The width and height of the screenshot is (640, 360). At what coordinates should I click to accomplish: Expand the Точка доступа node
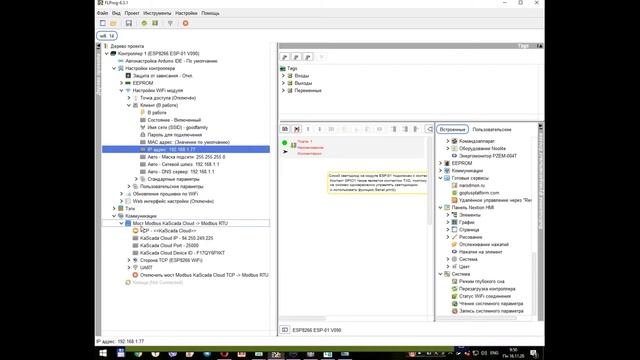point(129,98)
